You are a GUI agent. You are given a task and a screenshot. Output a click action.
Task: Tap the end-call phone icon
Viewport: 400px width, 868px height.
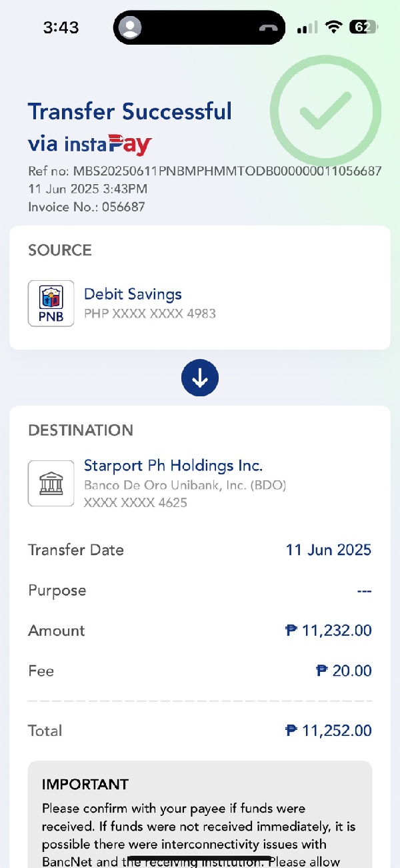[x=268, y=28]
